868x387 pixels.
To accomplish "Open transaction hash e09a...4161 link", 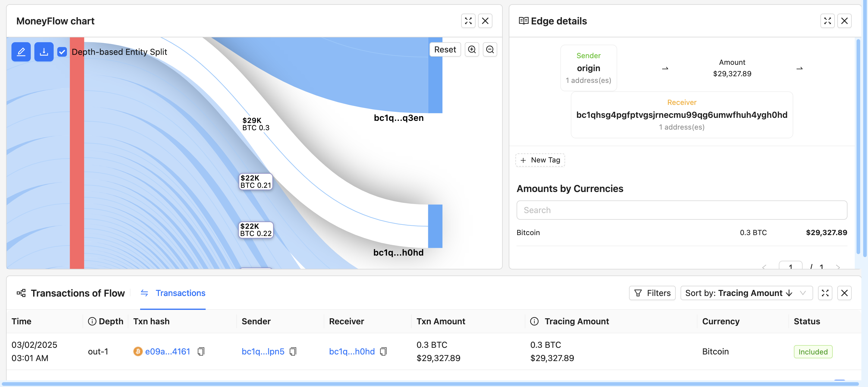I will tap(168, 351).
